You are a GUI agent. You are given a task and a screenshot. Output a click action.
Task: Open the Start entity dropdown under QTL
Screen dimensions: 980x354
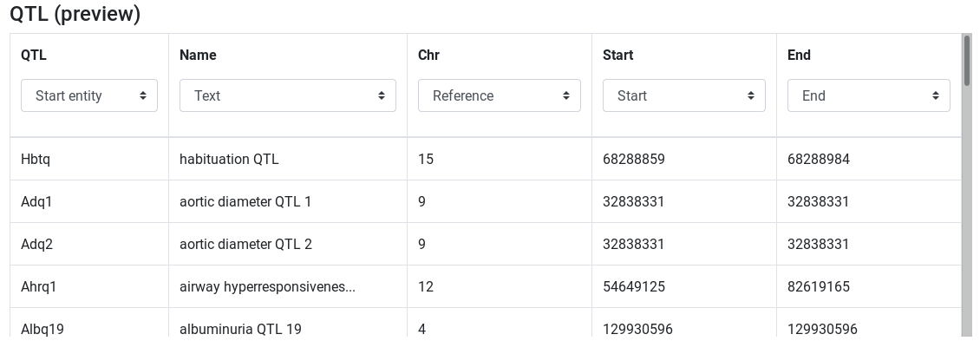point(88,95)
